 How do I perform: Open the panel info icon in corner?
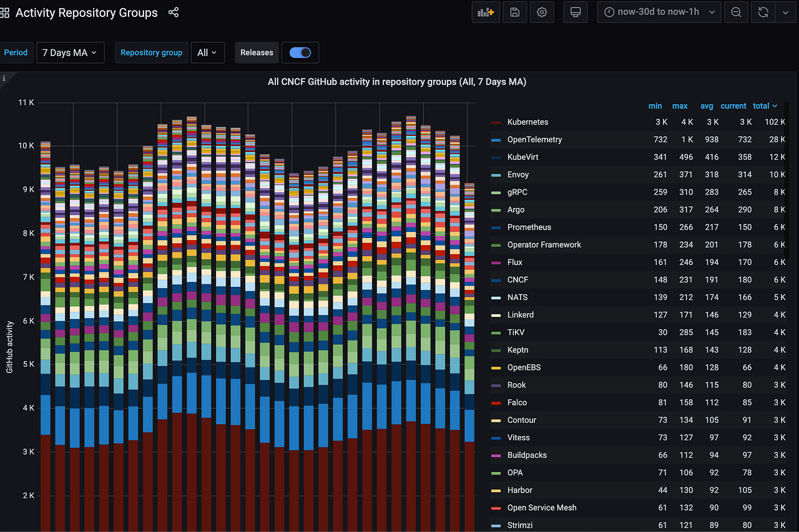tap(4, 79)
